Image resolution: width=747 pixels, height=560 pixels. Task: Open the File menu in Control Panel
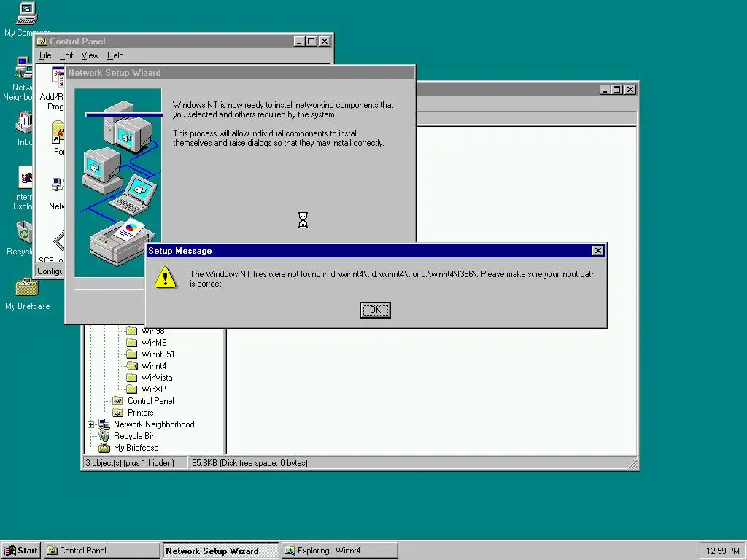[45, 55]
